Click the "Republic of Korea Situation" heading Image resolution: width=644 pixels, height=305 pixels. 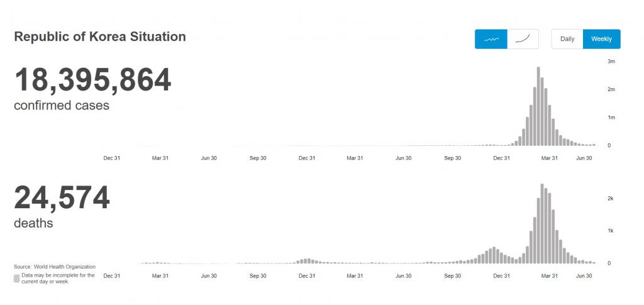(100, 37)
